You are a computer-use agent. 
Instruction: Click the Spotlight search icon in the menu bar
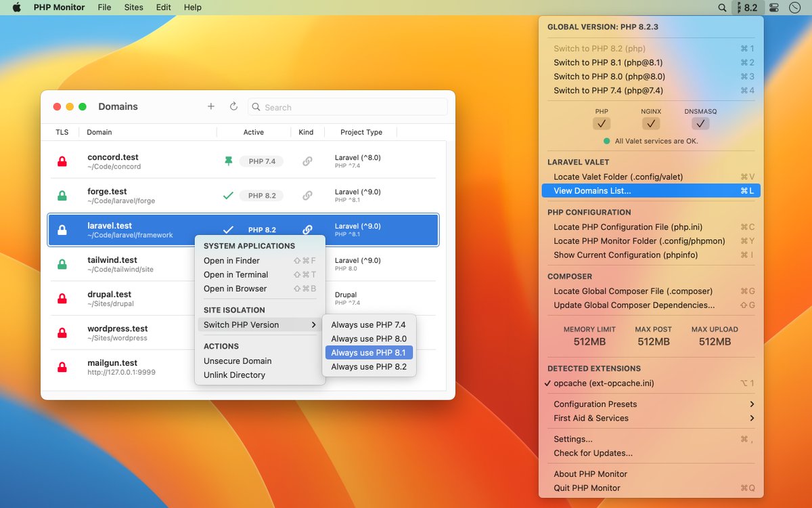pyautogui.click(x=721, y=7)
